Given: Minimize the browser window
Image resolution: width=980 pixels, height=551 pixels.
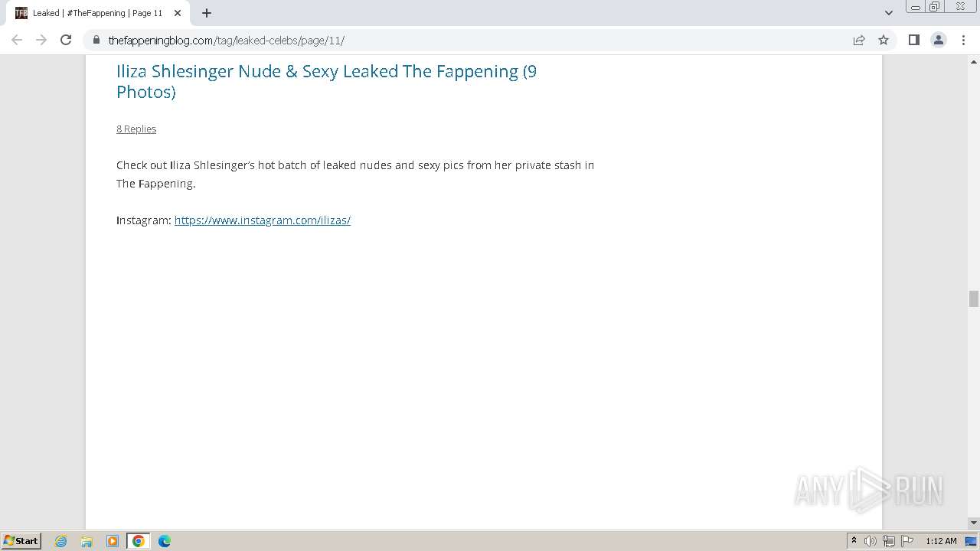Looking at the screenshot, I should coord(916,7).
